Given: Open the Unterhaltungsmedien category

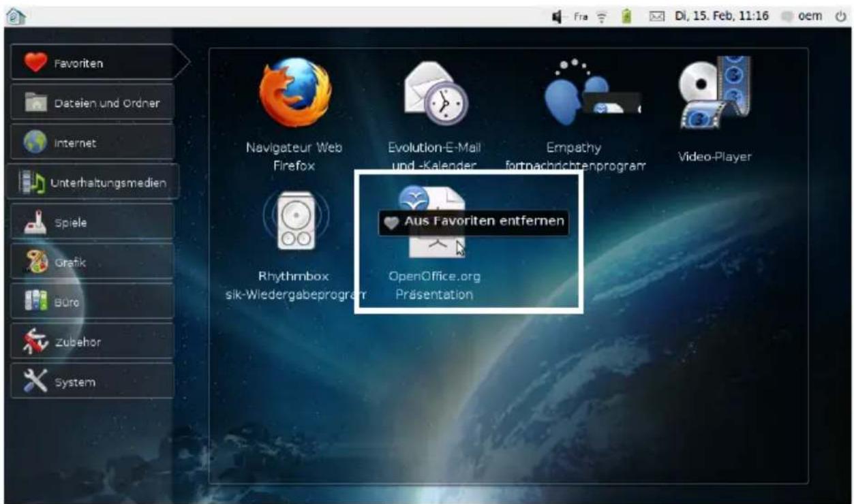Looking at the screenshot, I should pyautogui.click(x=93, y=183).
